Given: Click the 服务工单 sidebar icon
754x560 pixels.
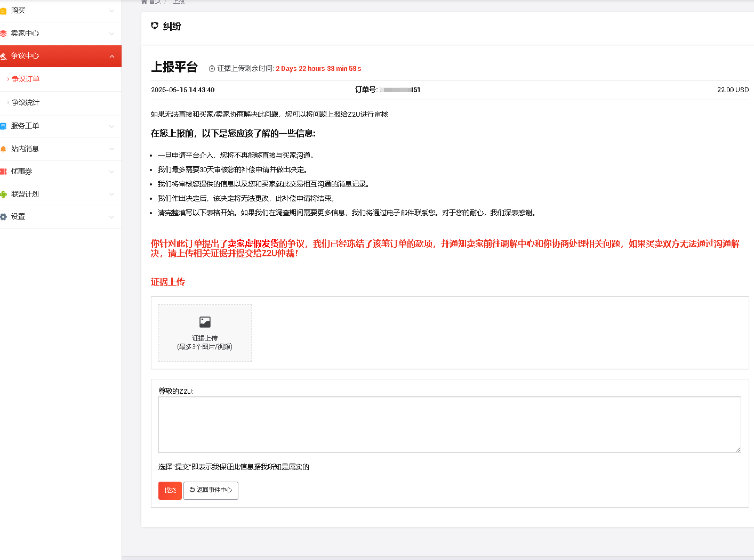Looking at the screenshot, I should [x=3, y=126].
